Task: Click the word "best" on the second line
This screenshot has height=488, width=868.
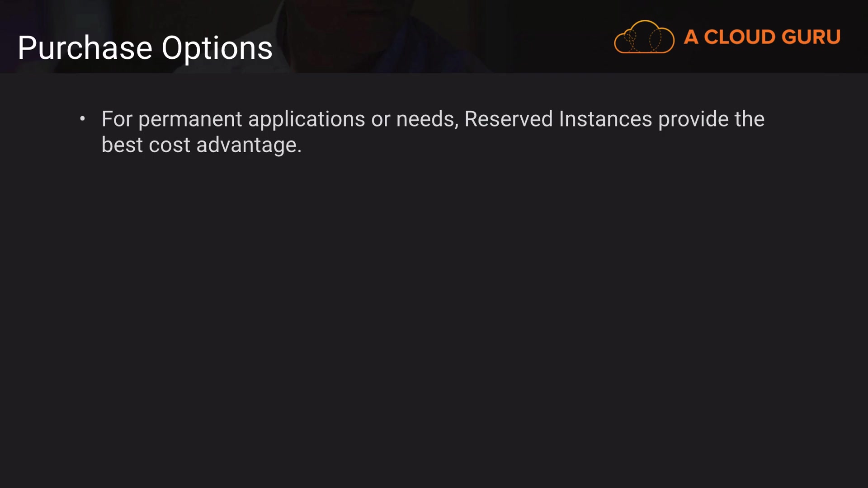Action: coord(122,145)
